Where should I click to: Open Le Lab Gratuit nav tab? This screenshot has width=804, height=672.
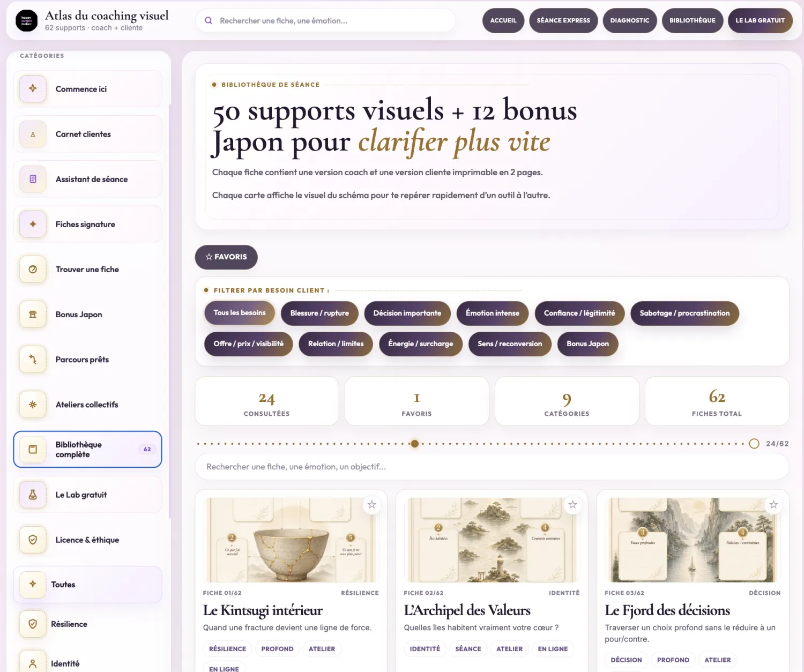[x=760, y=20]
